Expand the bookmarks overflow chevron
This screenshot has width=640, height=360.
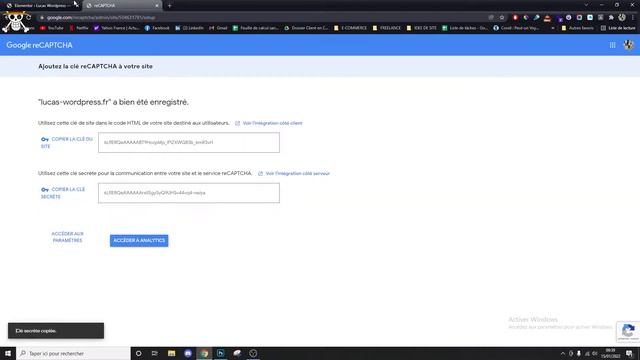tap(553, 28)
